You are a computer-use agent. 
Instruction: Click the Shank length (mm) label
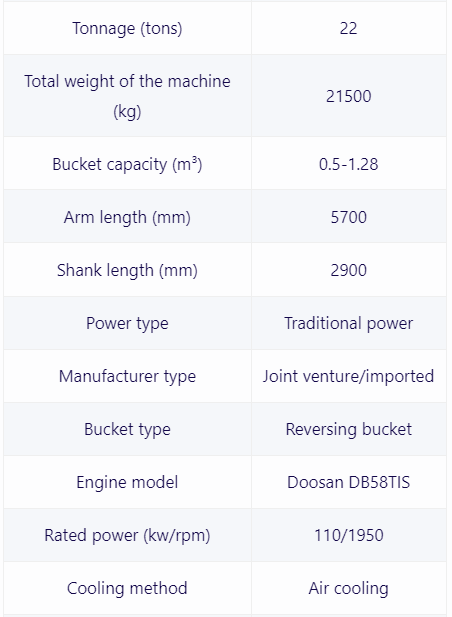pyautogui.click(x=127, y=270)
